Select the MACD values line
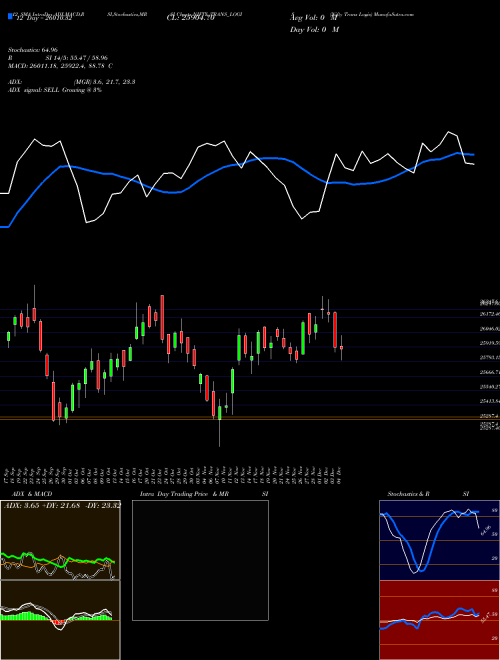Screen dimensions: 500x660 60,66
